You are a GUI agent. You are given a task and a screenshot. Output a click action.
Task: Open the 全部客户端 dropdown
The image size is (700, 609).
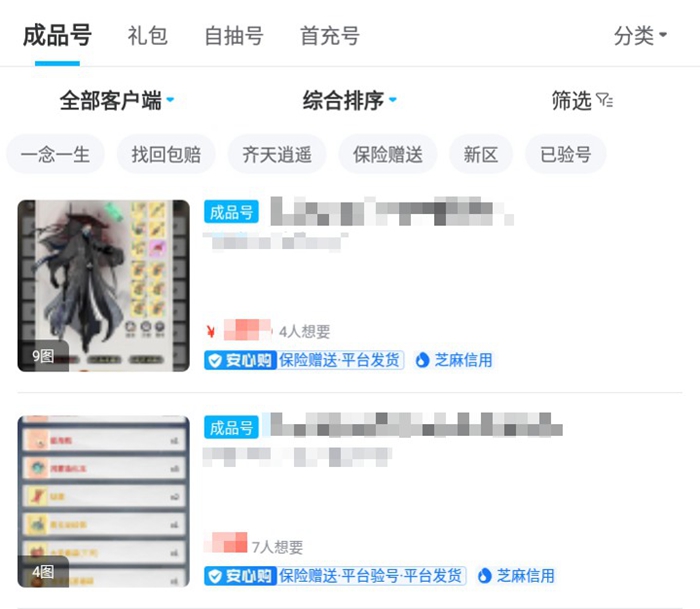pos(117,100)
